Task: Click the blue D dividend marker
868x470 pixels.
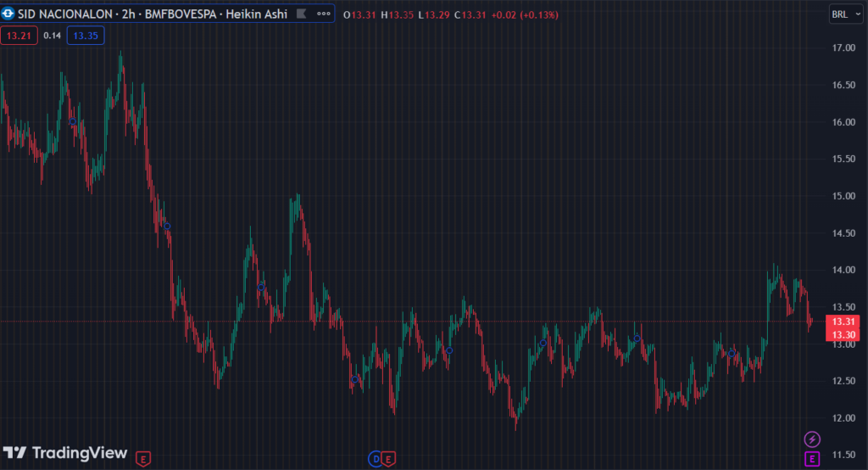Action: click(376, 459)
